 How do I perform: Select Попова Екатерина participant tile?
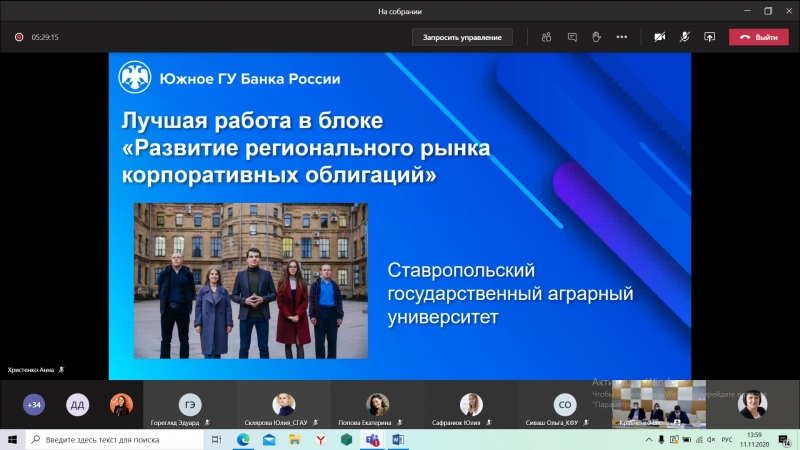coord(378,405)
